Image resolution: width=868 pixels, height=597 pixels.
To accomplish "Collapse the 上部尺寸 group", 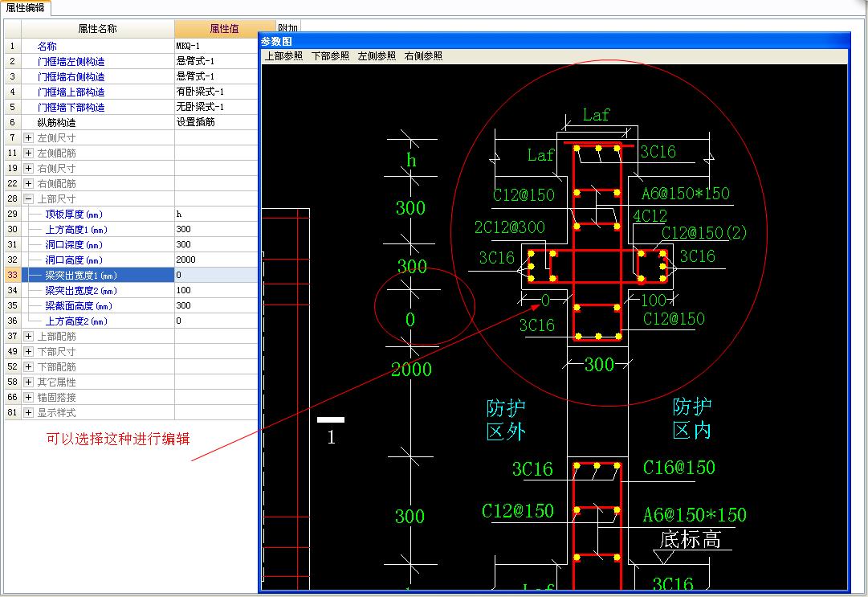I will point(28,198).
